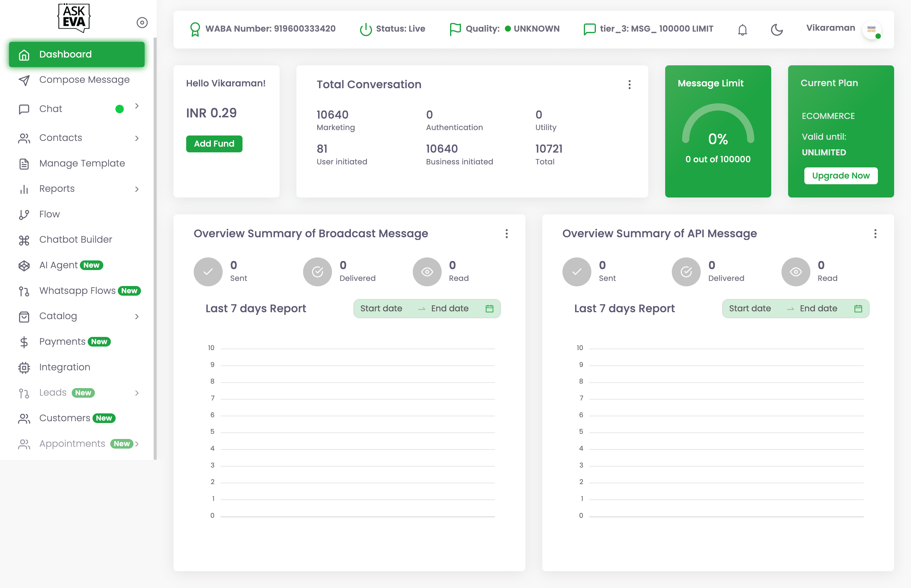
Task: Open API Message summary options menu
Action: click(875, 234)
